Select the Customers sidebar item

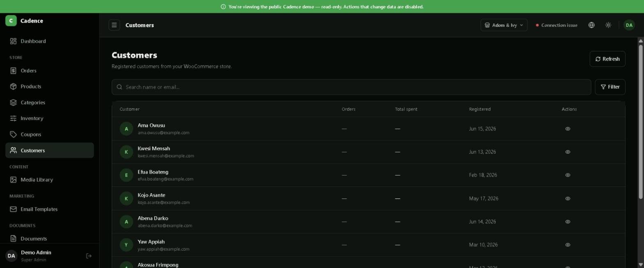pos(50,150)
